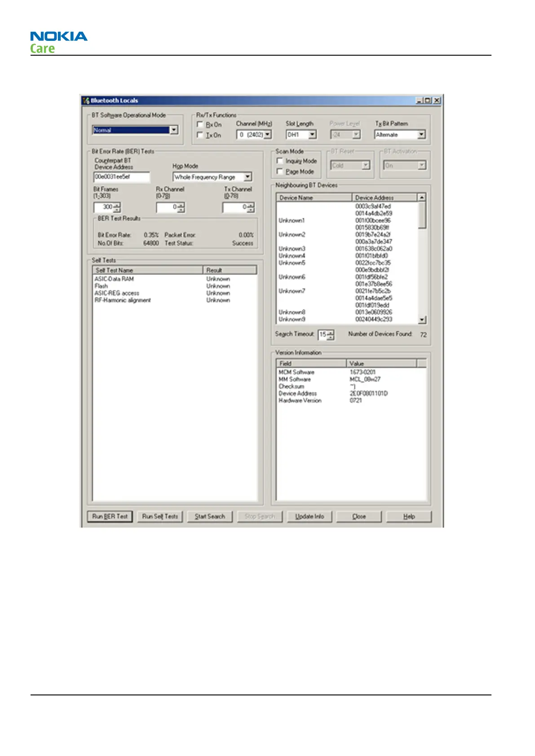The height and width of the screenshot is (756, 535).
Task: Open the Hop Mode dropdown
Action: pos(248,177)
